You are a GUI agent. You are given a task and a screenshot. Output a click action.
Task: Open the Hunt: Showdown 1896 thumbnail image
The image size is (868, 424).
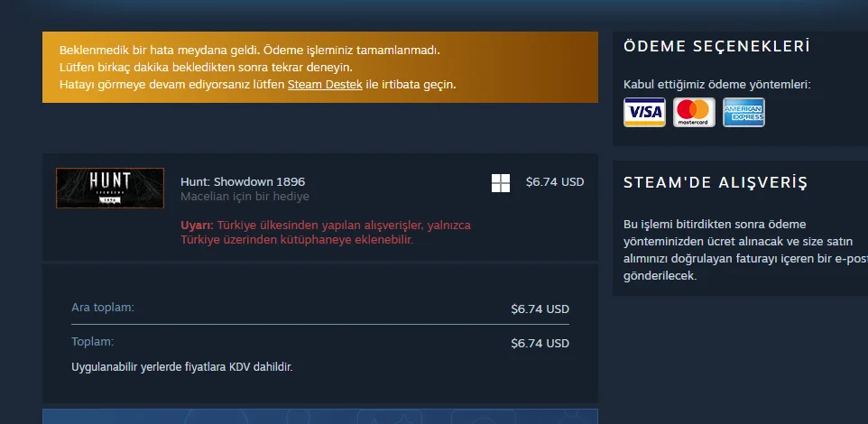(x=110, y=189)
